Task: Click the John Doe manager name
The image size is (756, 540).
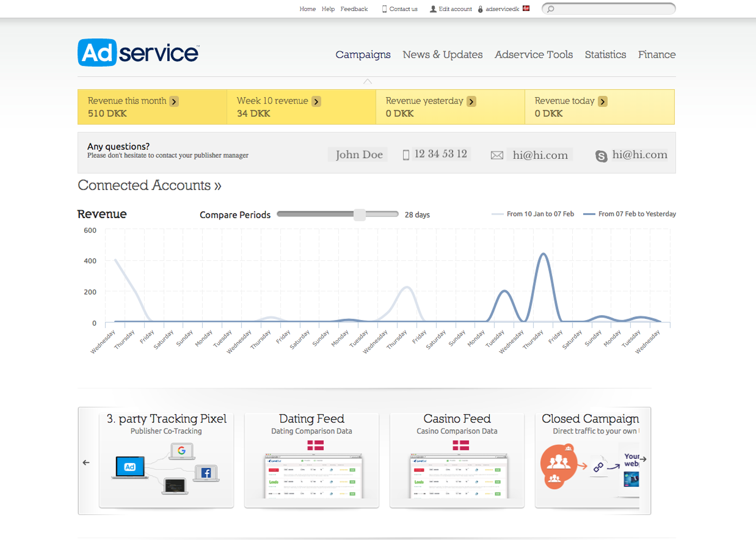Action: point(359,154)
